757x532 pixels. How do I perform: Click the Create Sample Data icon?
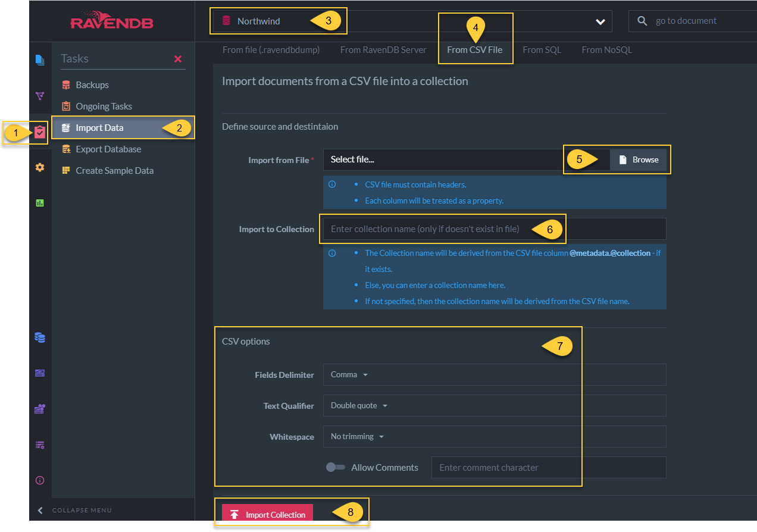tap(66, 171)
